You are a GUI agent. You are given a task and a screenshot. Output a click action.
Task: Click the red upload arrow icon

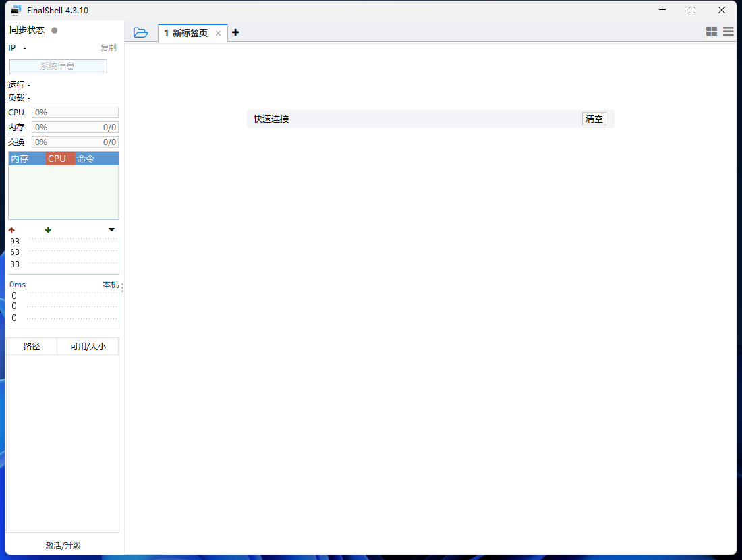coord(12,230)
